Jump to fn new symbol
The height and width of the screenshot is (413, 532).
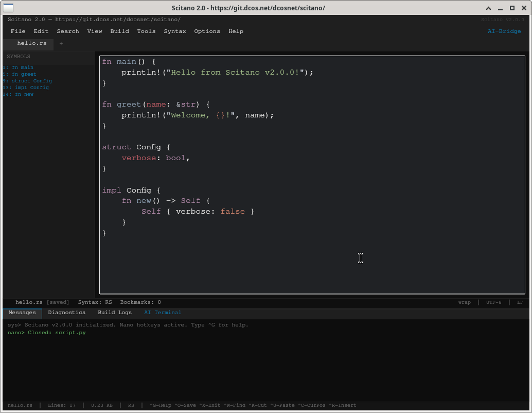(x=19, y=94)
